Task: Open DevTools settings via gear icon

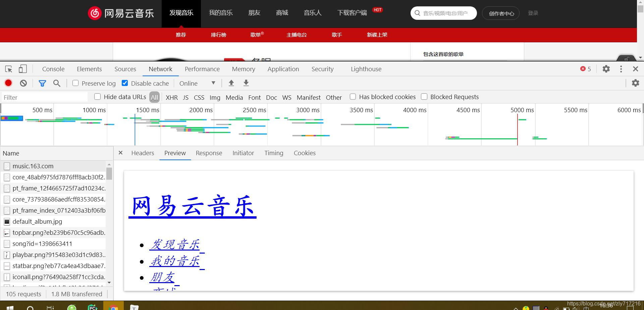Action: coord(606,69)
